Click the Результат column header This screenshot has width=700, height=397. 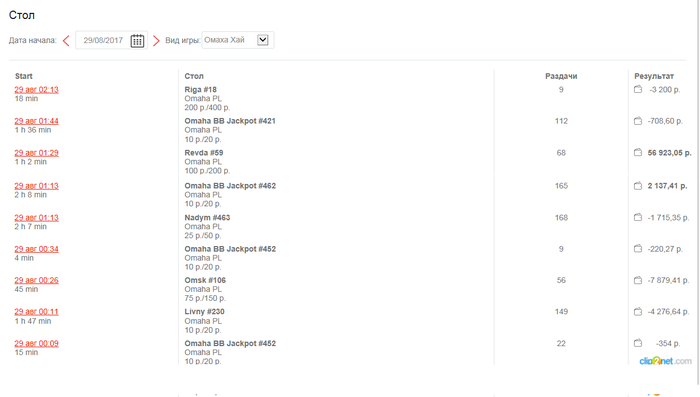tap(654, 76)
